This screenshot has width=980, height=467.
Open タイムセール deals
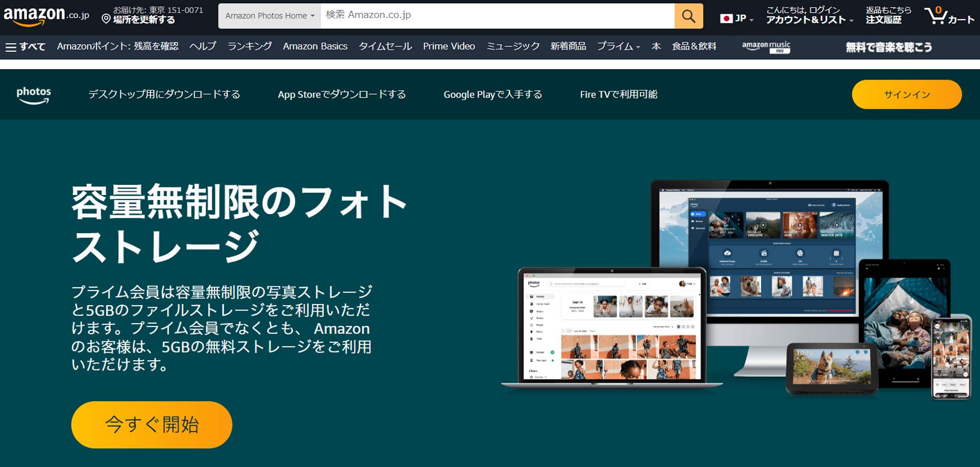(385, 47)
